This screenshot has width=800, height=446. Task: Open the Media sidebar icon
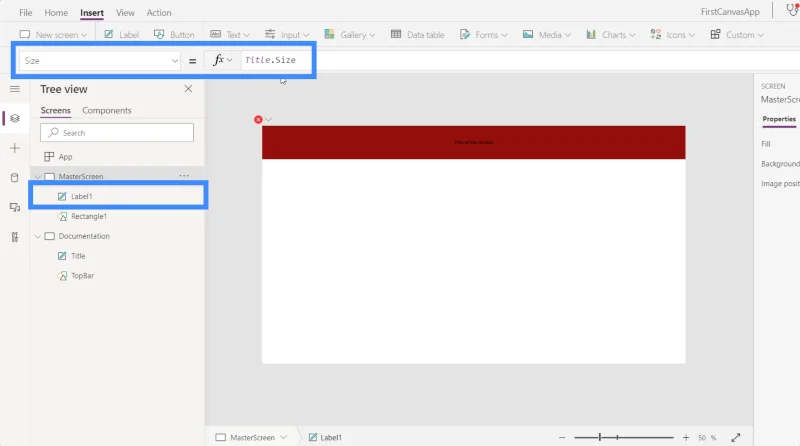[x=15, y=207]
